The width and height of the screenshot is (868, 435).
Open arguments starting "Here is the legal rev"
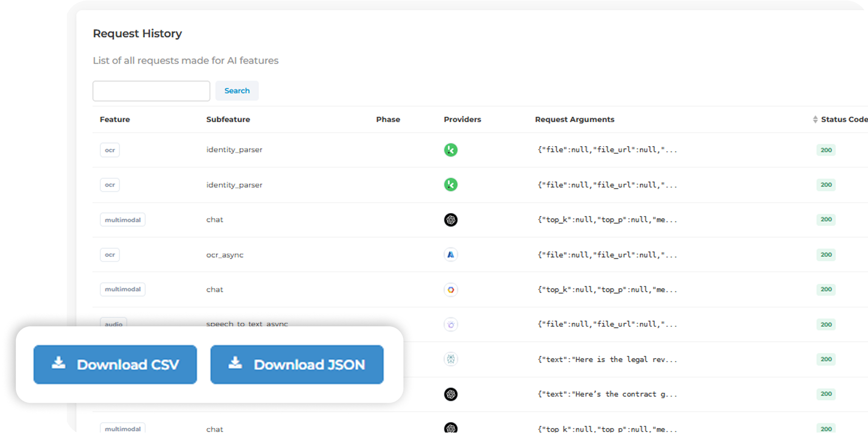(x=607, y=359)
